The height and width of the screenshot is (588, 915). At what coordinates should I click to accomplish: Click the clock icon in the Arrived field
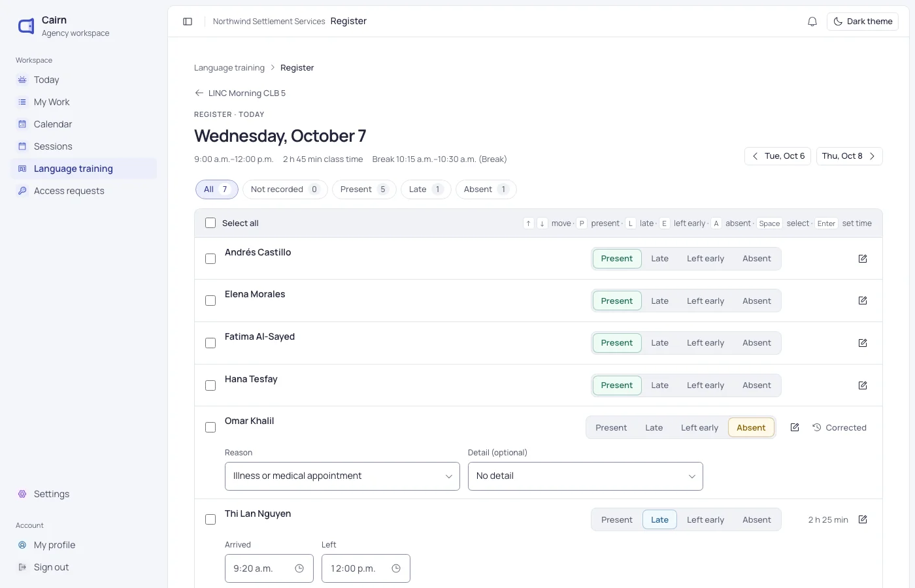[x=299, y=568]
